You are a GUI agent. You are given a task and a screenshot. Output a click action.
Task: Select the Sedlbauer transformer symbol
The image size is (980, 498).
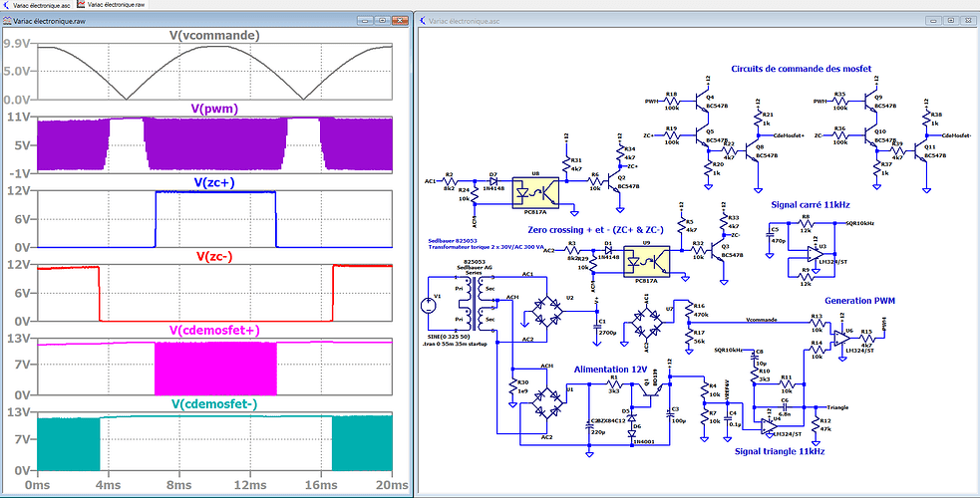474,304
